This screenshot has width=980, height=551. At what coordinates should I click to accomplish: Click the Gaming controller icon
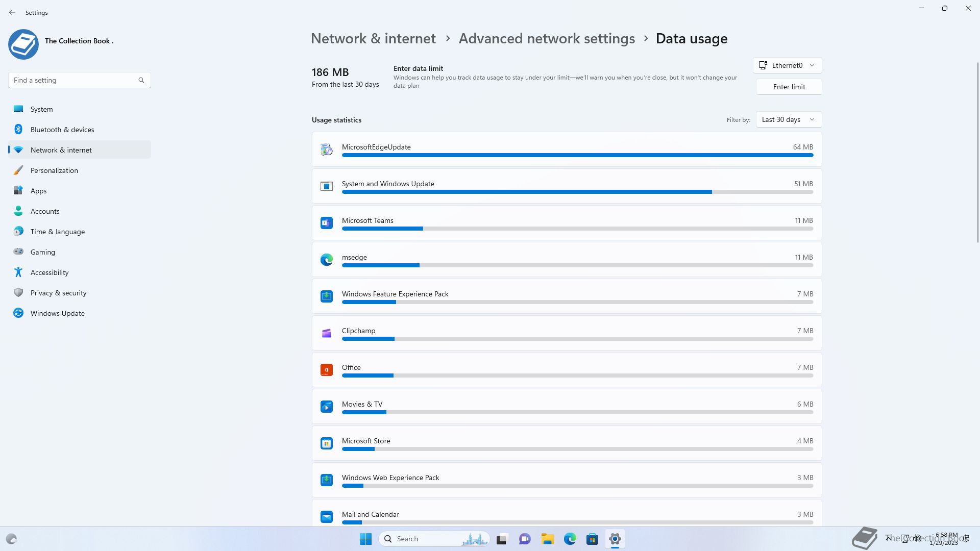point(18,252)
